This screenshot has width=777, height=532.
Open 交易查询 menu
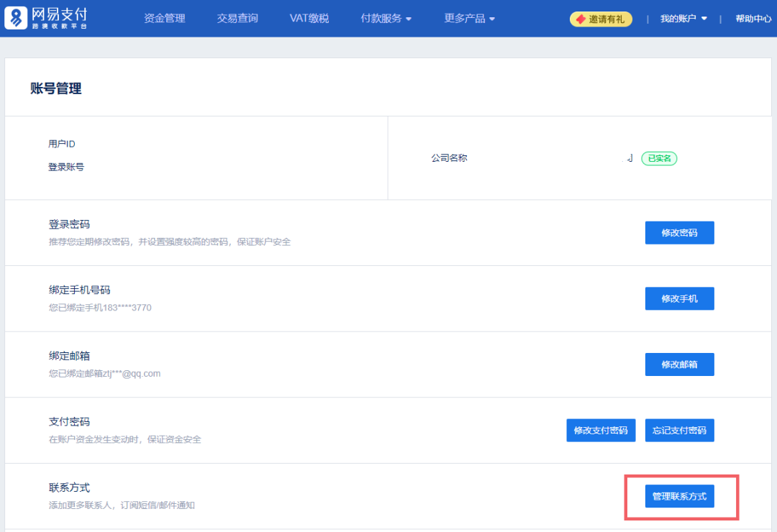[x=237, y=18]
